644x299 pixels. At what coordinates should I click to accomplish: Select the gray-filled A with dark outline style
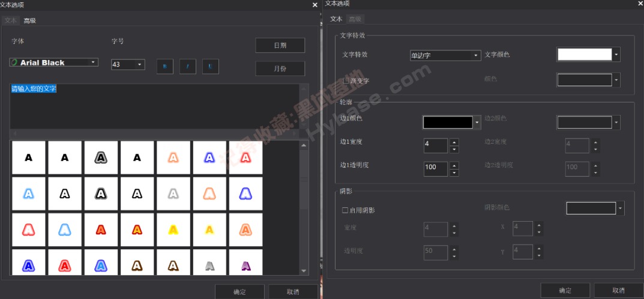[101, 157]
